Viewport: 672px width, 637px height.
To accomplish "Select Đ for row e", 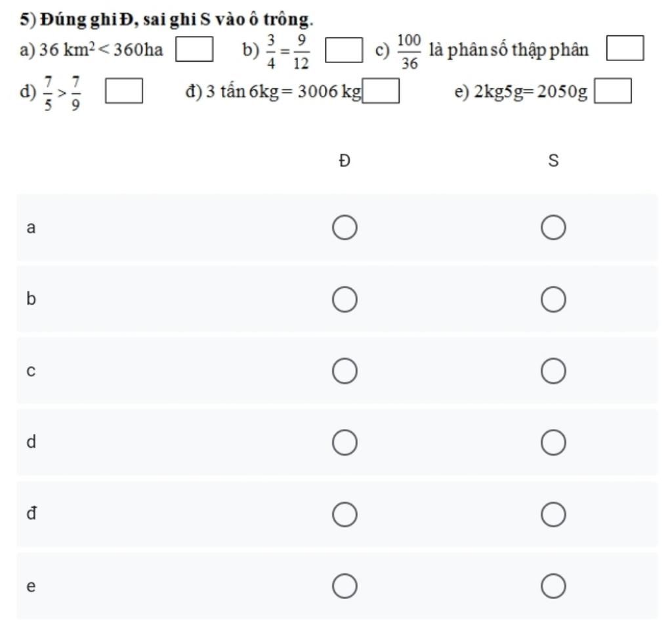I will pos(345,586).
